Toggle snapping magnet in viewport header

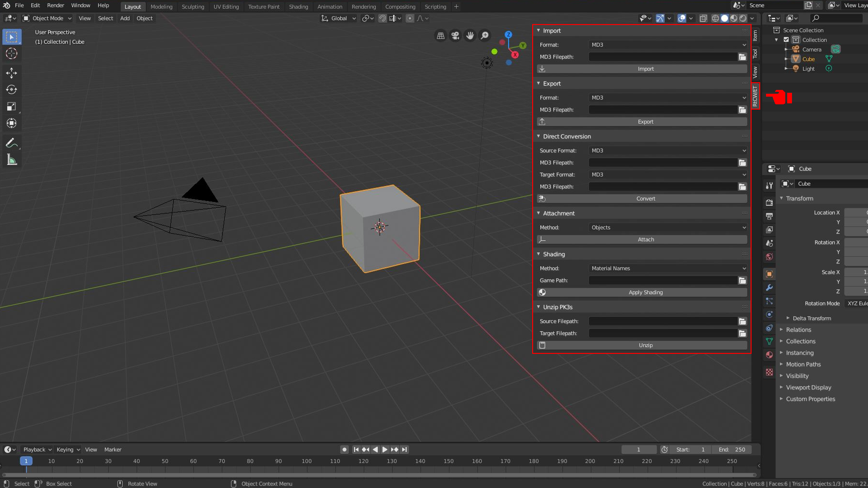pos(382,18)
